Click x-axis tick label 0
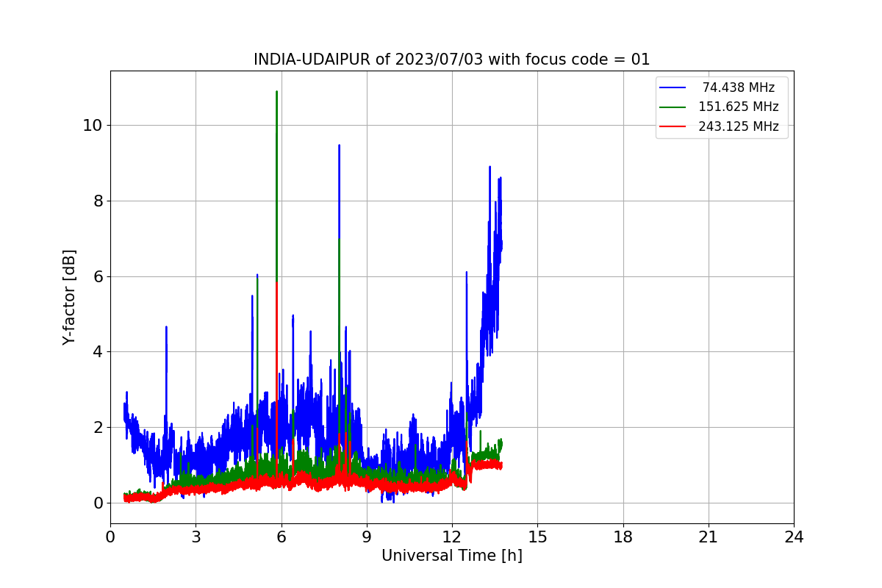 110,537
